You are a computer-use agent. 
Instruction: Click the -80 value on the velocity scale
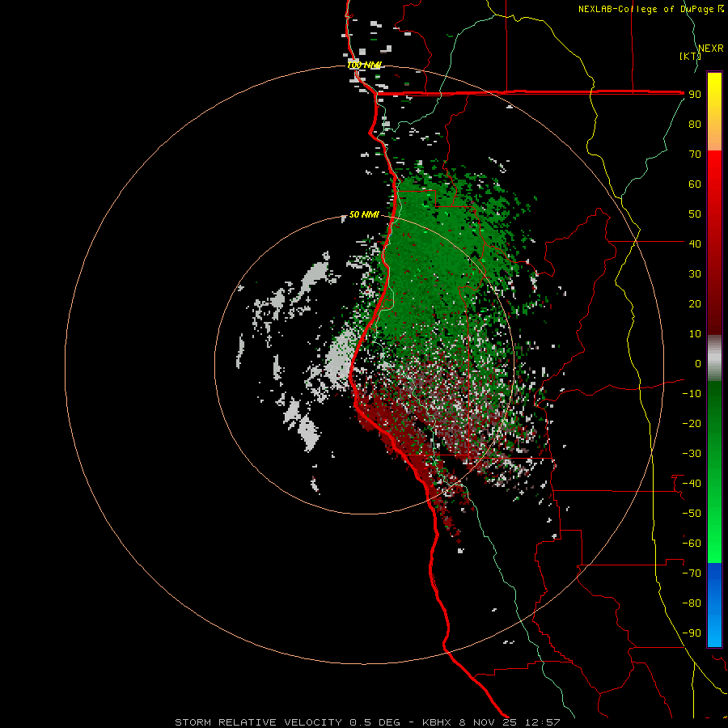point(692,603)
